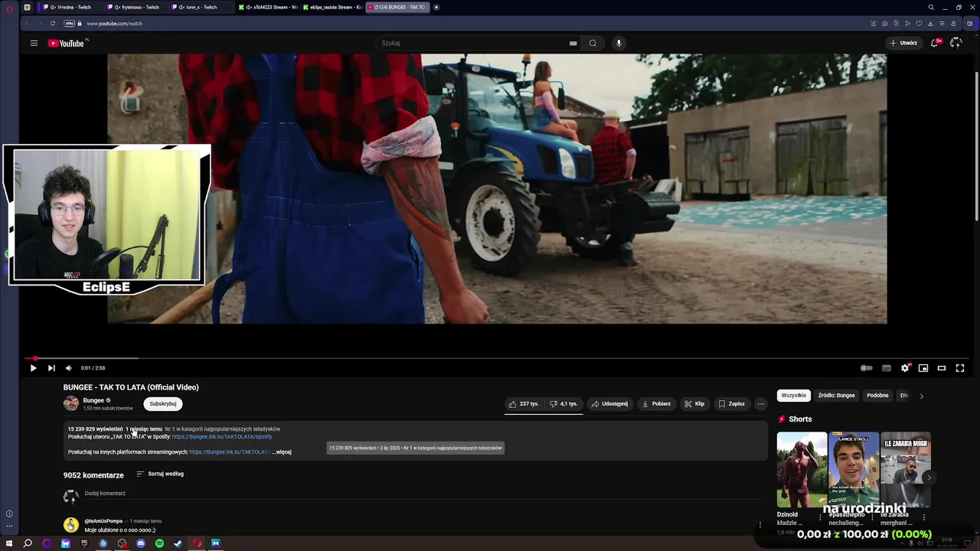Open sidebar history clock icon

[9, 514]
